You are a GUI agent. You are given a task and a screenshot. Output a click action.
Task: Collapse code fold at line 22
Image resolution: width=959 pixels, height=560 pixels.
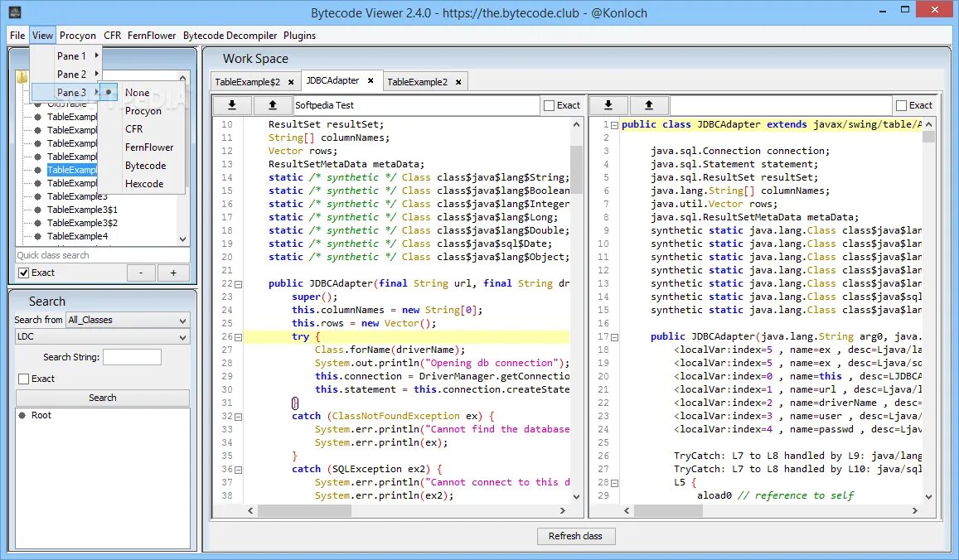point(239,284)
